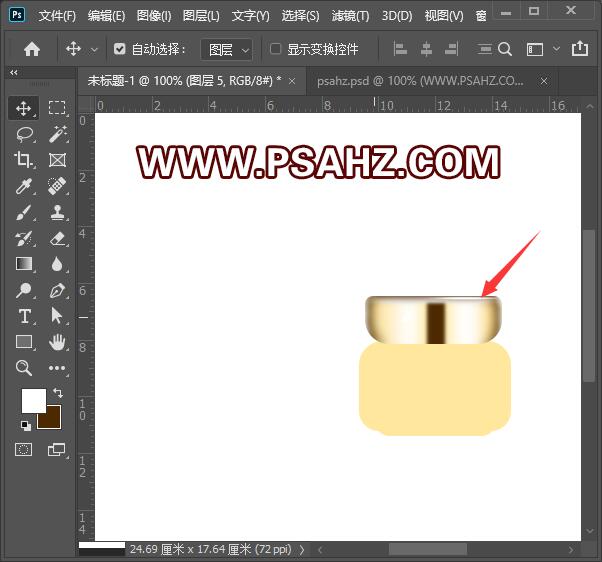
Task: Select the Path Selection tool
Action: [56, 316]
